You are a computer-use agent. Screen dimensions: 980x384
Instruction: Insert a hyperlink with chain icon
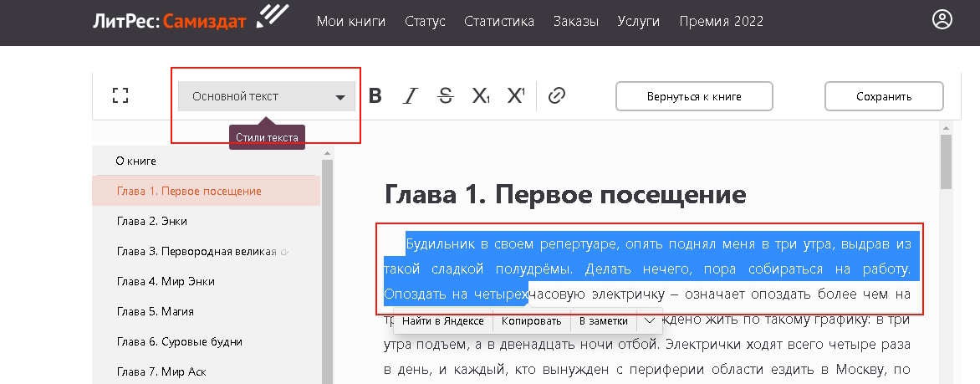tap(556, 95)
